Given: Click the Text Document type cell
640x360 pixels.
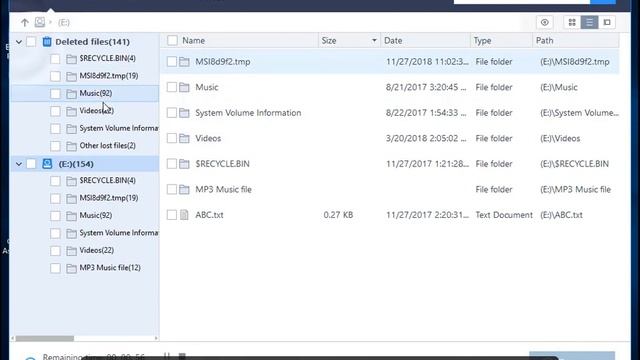Looking at the screenshot, I should [504, 215].
